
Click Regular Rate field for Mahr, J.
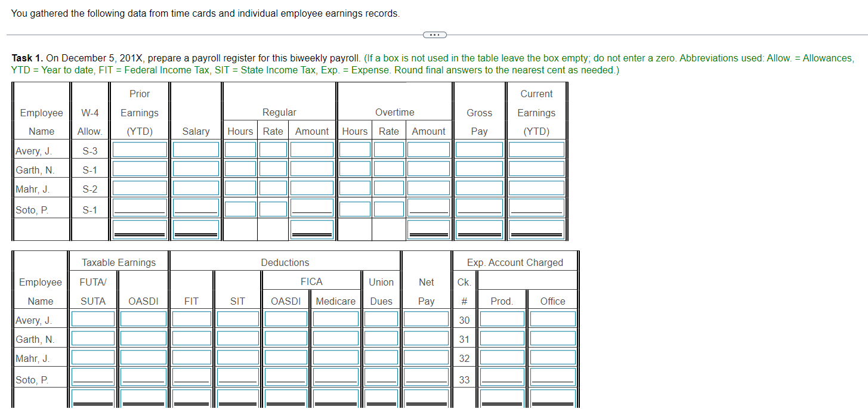(273, 187)
